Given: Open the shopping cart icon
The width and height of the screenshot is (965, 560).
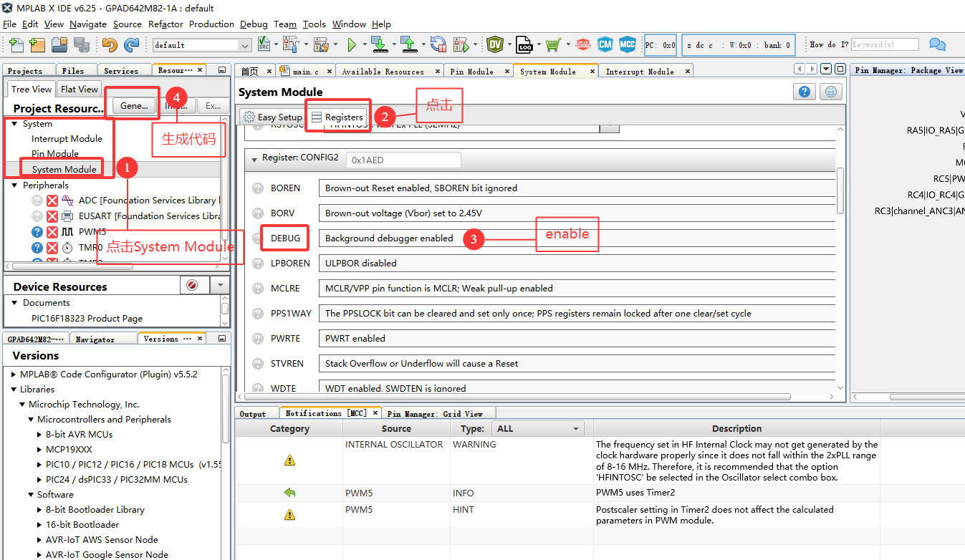Looking at the screenshot, I should (x=552, y=44).
